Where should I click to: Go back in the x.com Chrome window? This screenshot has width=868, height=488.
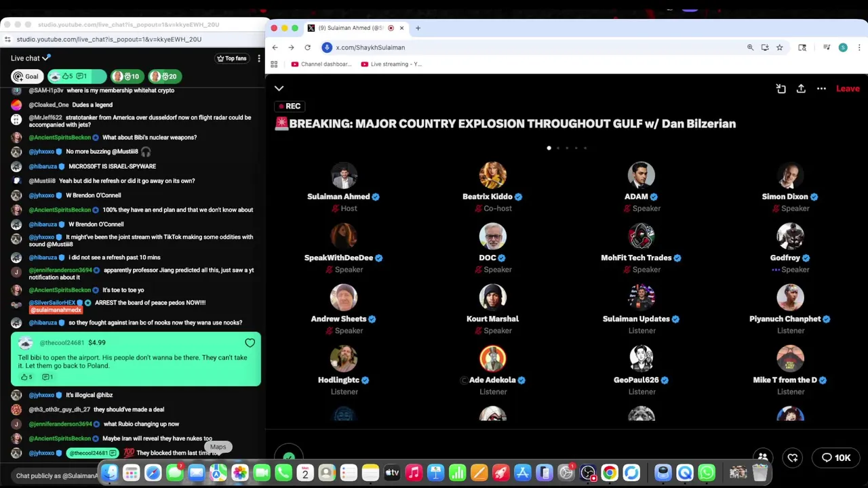(x=275, y=47)
